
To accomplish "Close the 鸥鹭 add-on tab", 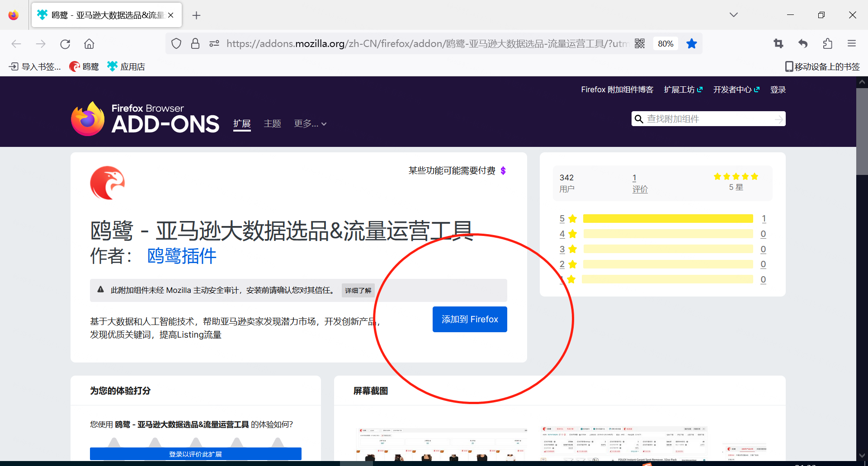I will coord(171,15).
